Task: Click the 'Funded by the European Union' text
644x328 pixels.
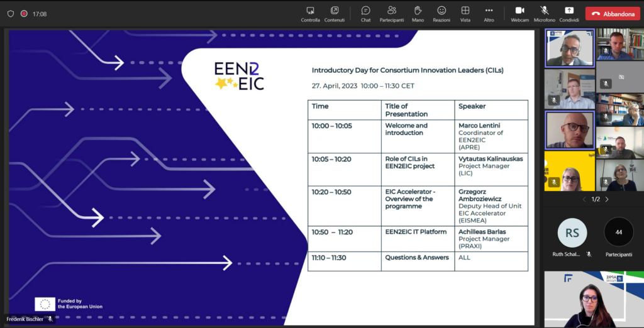Action: (x=80, y=303)
